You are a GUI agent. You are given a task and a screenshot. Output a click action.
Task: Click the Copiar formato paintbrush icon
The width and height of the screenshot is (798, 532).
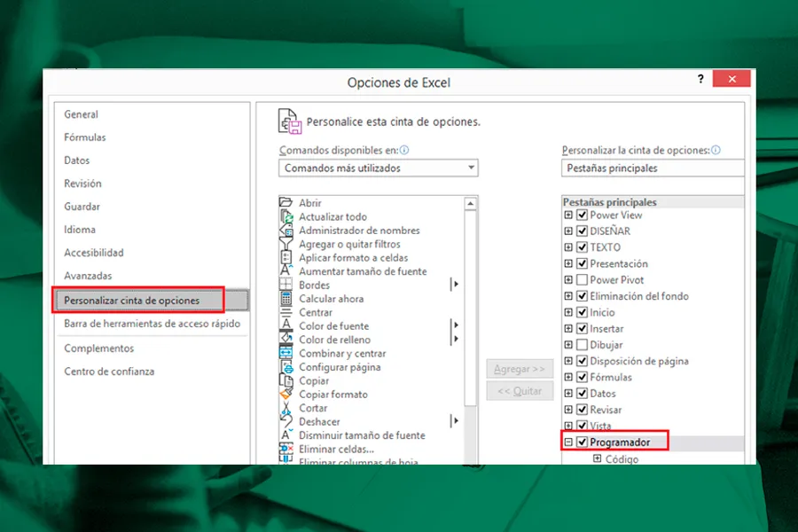pos(286,395)
